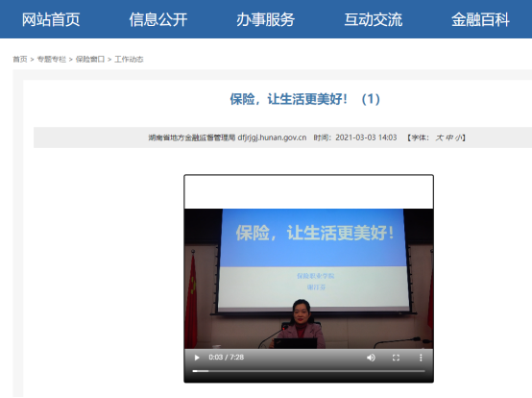Mute the video using speaker icon
This screenshot has height=398, width=532.
coord(371,358)
